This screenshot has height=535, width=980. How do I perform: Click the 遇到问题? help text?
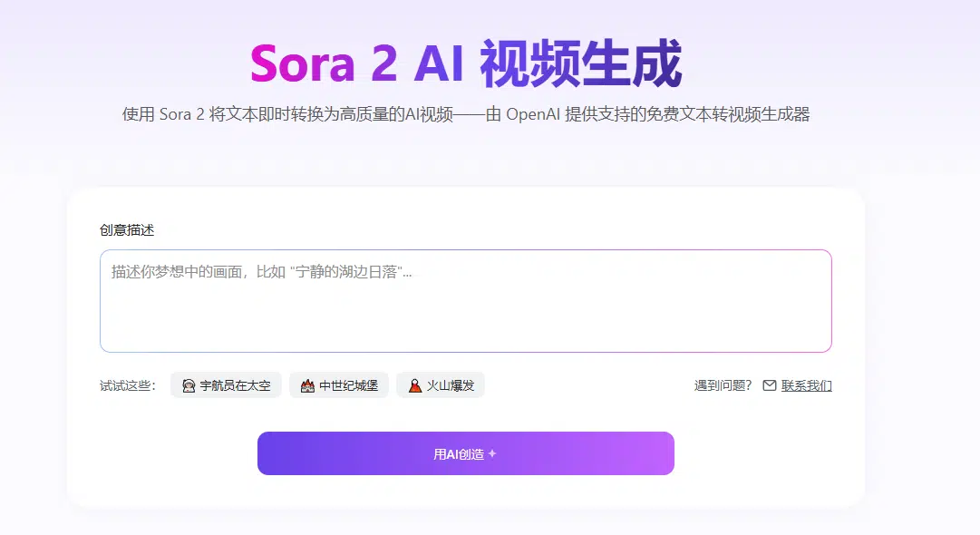pos(723,385)
